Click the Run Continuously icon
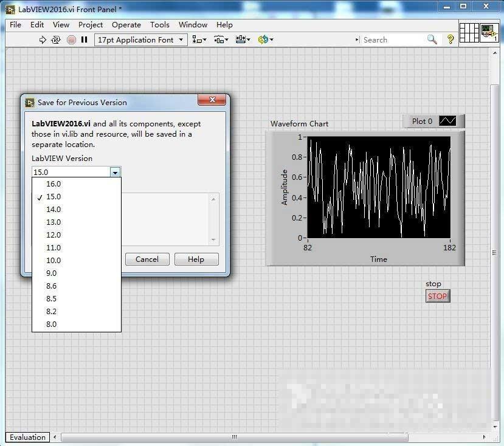Image resolution: width=504 pixels, height=446 pixels. [56, 40]
